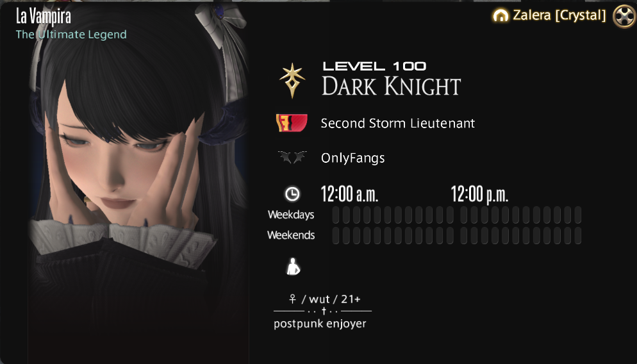
Task: Click the character portrait image
Action: pyautogui.click(x=138, y=183)
